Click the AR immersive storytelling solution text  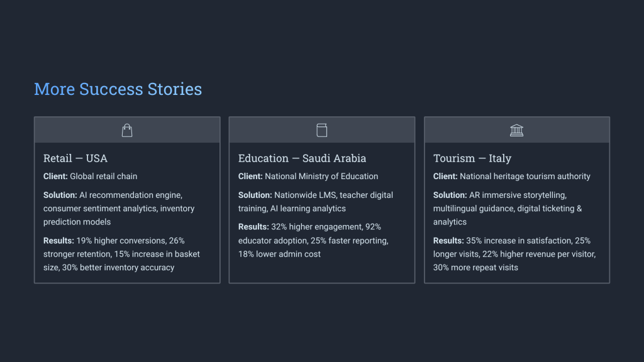tap(518, 195)
